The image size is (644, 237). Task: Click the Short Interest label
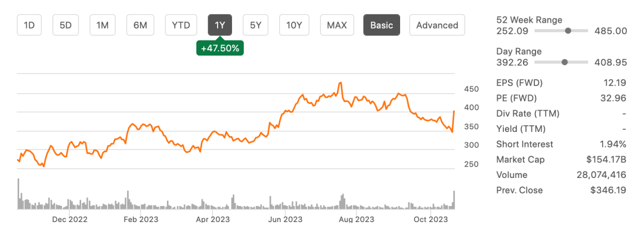point(525,144)
